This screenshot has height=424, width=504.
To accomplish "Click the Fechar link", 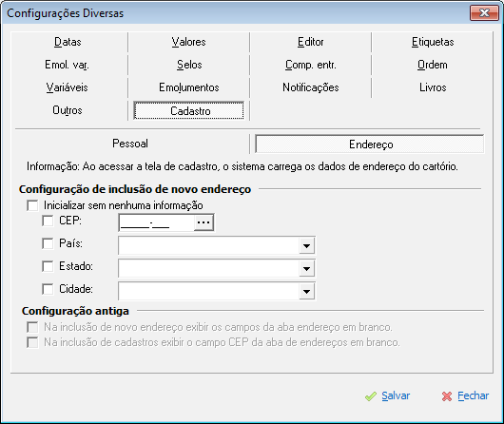I will click(x=474, y=395).
